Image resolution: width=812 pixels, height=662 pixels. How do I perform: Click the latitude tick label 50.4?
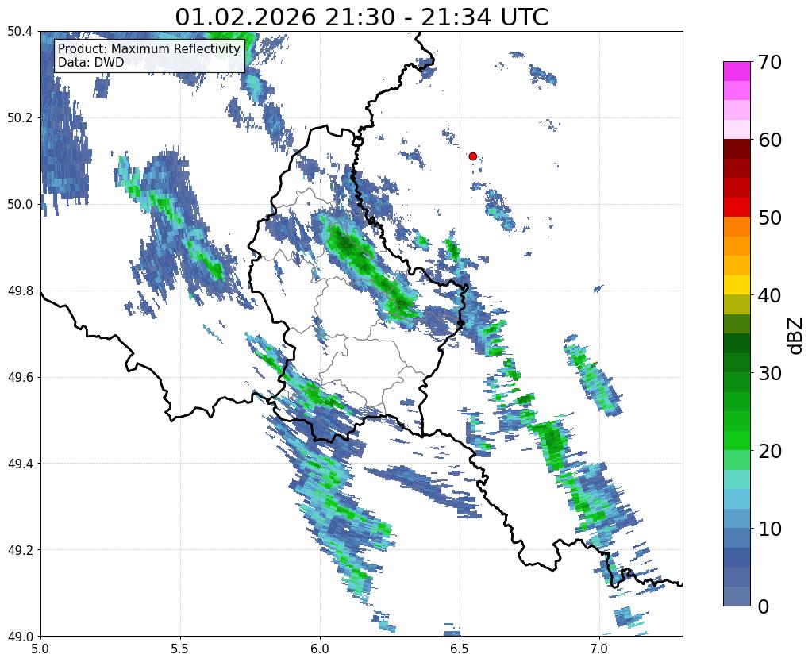(x=20, y=32)
